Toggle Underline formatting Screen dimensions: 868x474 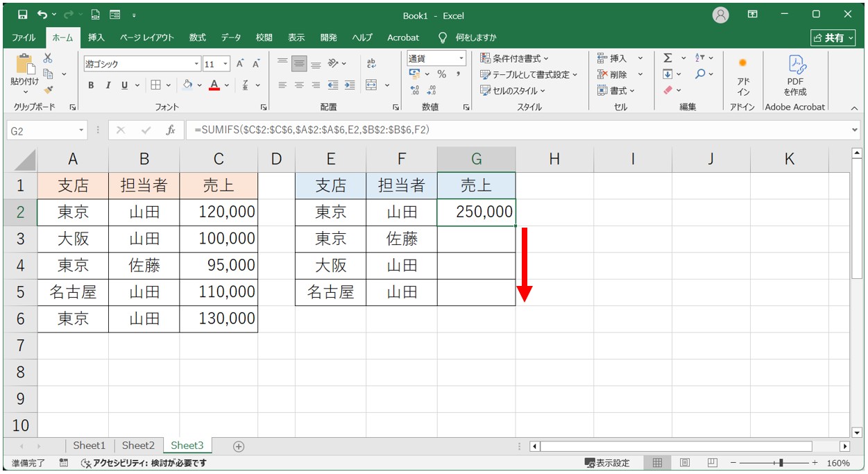[125, 85]
